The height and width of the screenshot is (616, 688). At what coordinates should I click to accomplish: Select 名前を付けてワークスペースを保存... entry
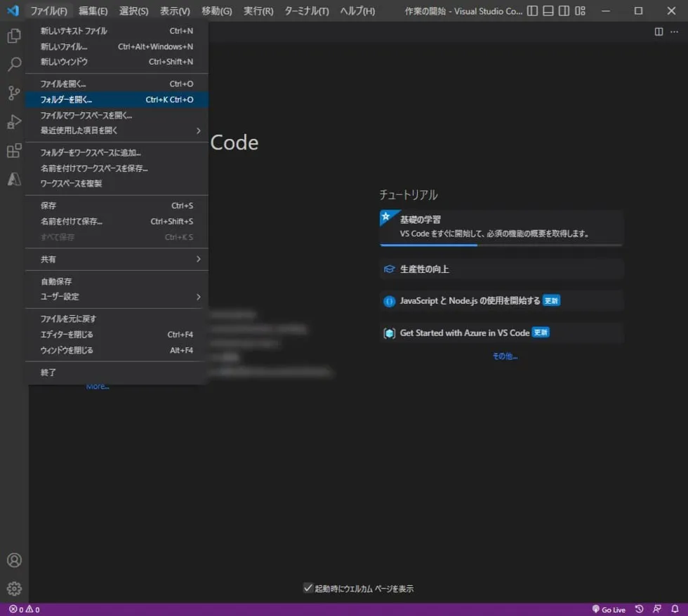coord(117,168)
